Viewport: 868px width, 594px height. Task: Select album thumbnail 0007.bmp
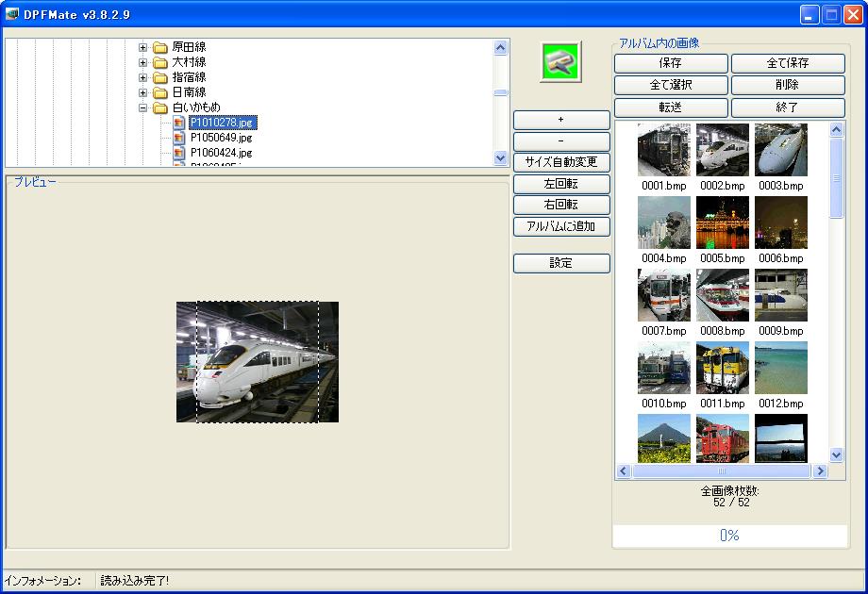point(663,295)
